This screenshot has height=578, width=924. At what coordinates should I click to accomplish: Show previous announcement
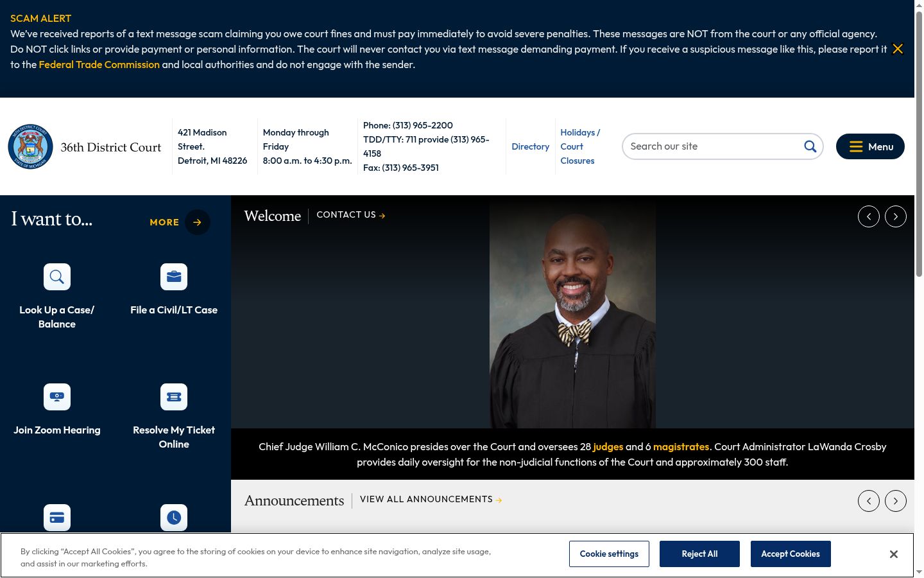coord(869,501)
